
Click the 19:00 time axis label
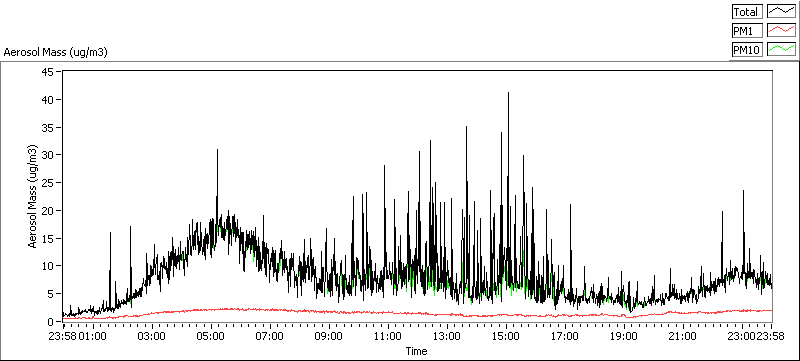[x=624, y=337]
